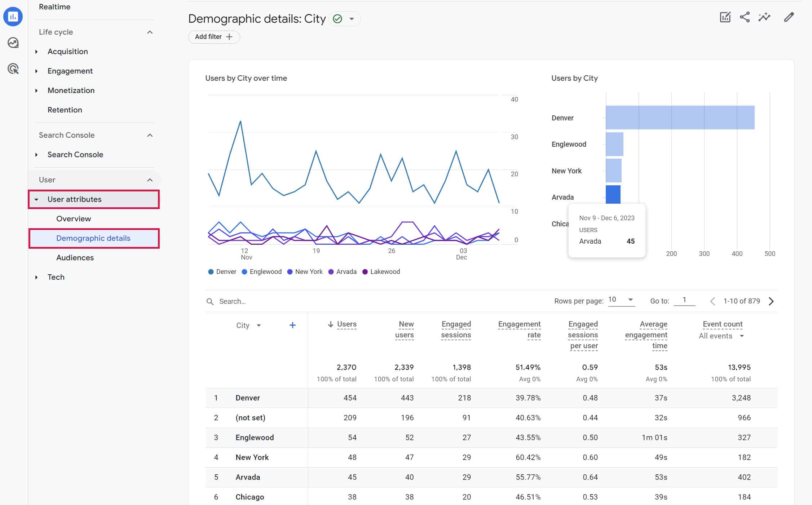Collapse the User attributes arrow

[36, 200]
